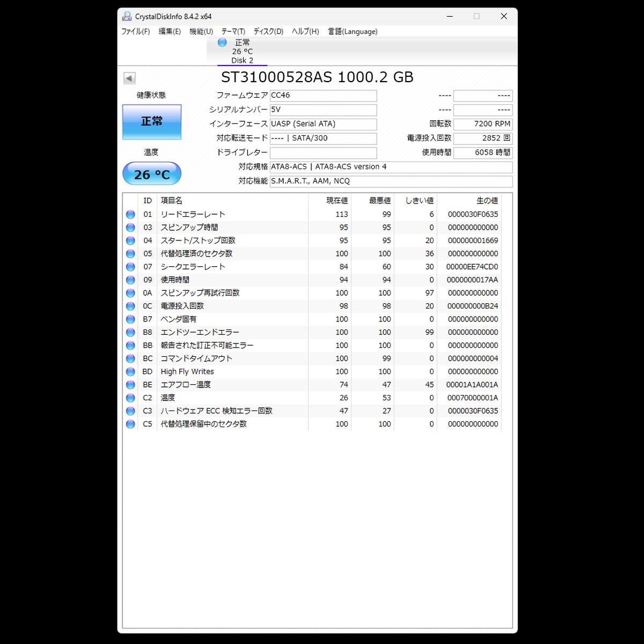Click the 項目名 column header

pos(172,201)
